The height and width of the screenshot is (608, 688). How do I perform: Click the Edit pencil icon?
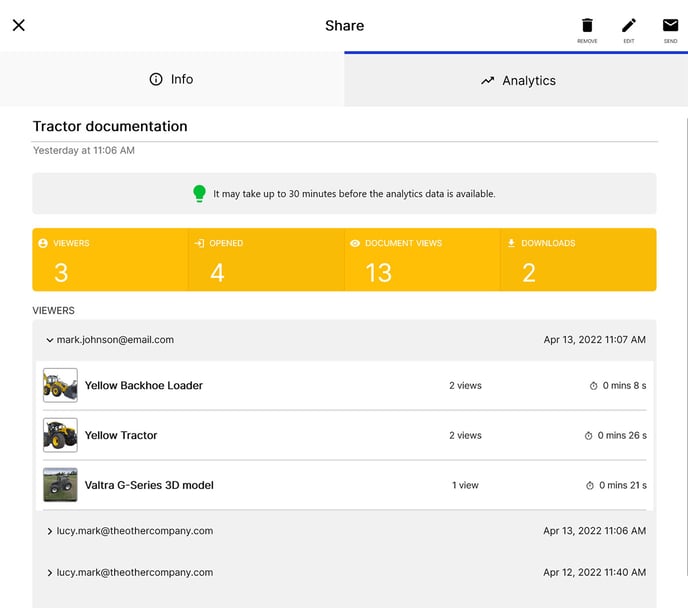pos(629,25)
